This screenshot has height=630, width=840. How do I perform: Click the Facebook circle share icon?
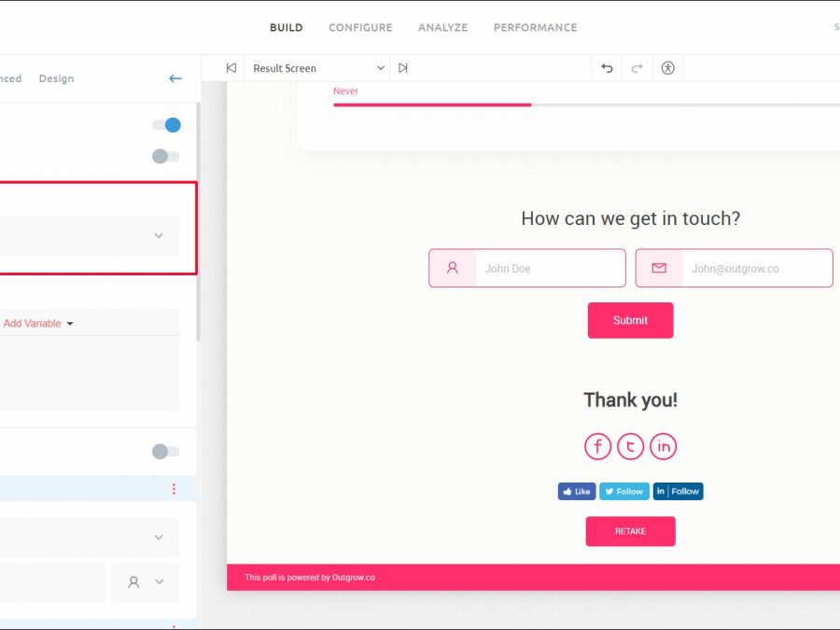click(x=597, y=446)
